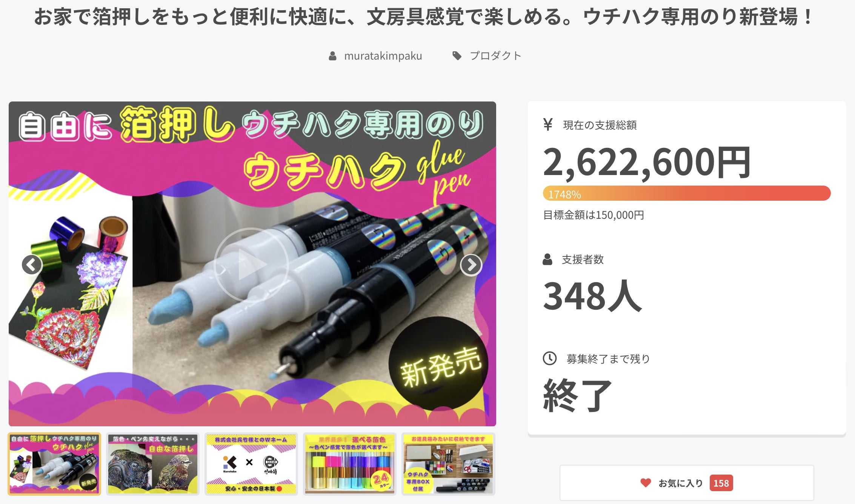Image resolution: width=855 pixels, height=504 pixels.
Task: Click the yen icon by 現在の支援総額
Action: point(548,124)
